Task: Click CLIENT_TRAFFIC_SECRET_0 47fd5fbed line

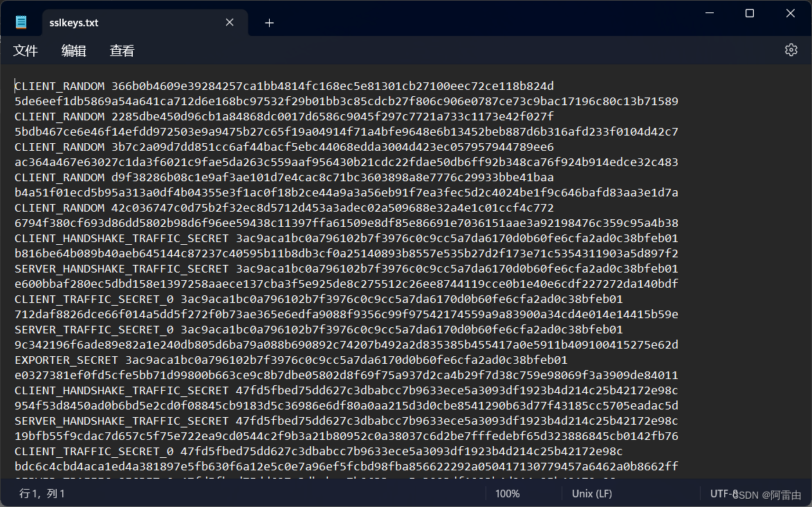Action: click(x=318, y=452)
